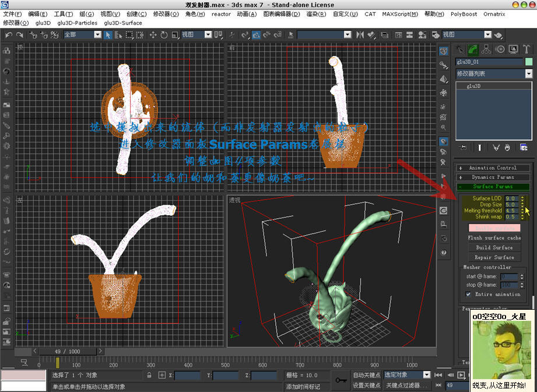Switch to the Display command panel tab

[513, 50]
